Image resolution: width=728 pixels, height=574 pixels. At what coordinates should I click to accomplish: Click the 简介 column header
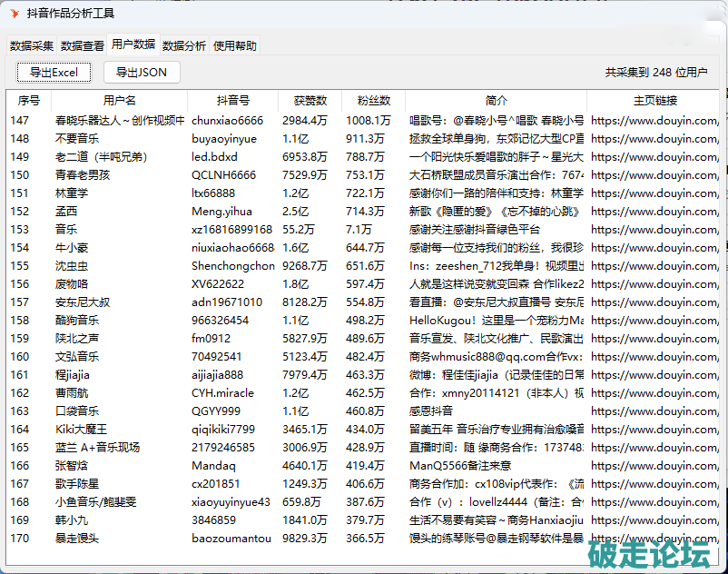coord(497,101)
